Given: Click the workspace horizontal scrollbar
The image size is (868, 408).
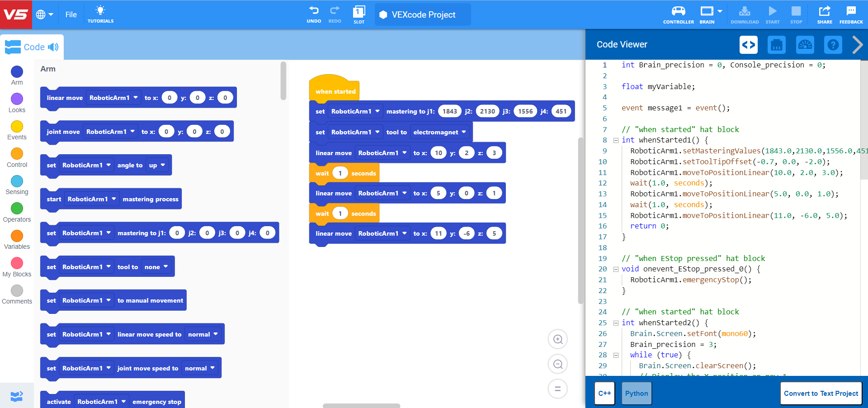Looking at the screenshot, I should [361, 406].
